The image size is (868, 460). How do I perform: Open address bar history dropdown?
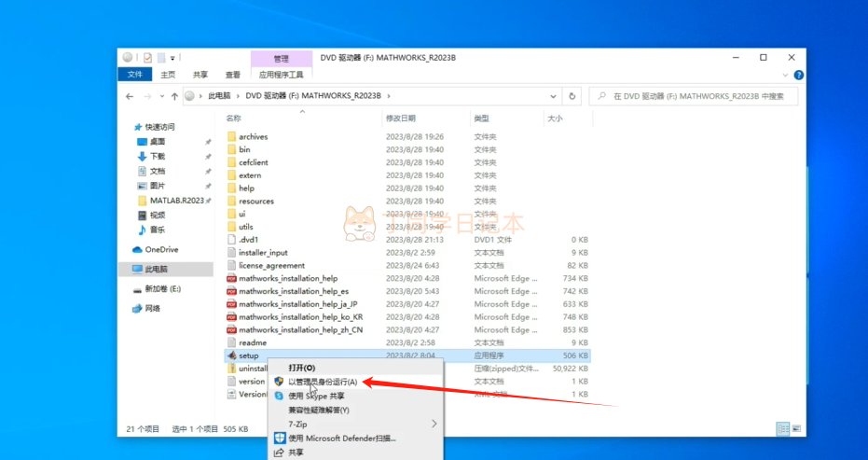[553, 96]
